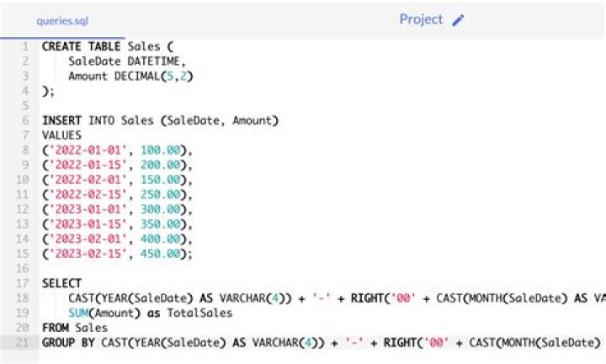The width and height of the screenshot is (606, 364).
Task: Click the Project title text
Action: [421, 19]
